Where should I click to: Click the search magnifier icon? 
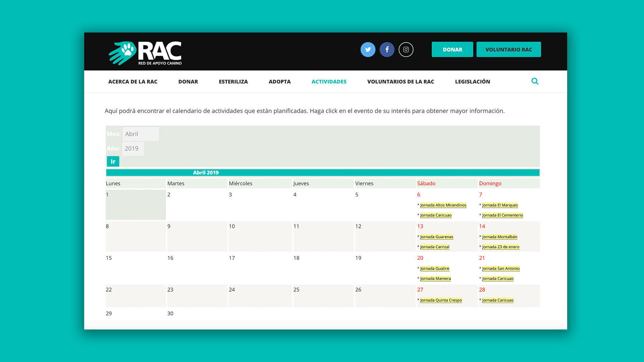click(x=535, y=81)
